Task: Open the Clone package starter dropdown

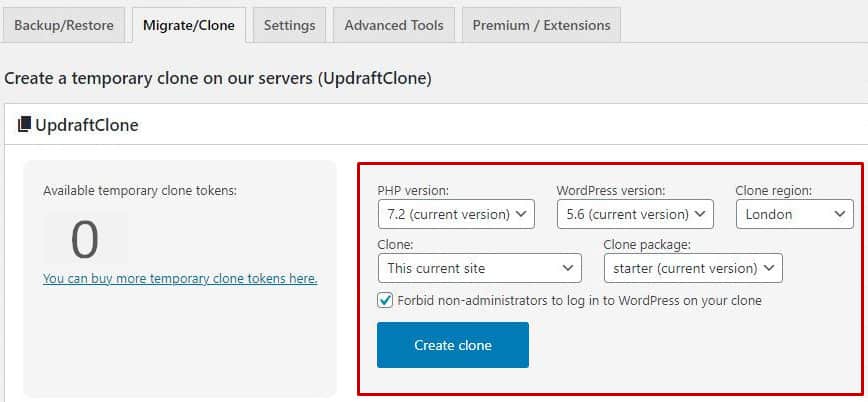Action: point(693,269)
